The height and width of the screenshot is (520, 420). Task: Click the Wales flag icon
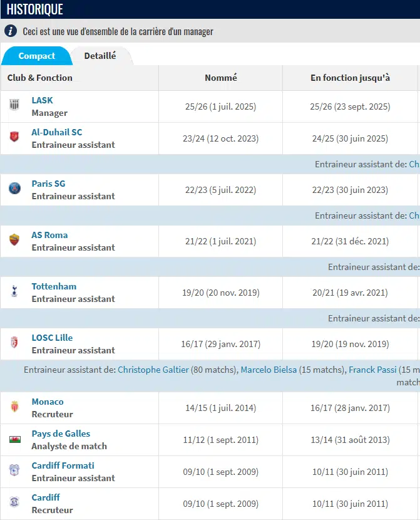click(x=14, y=439)
